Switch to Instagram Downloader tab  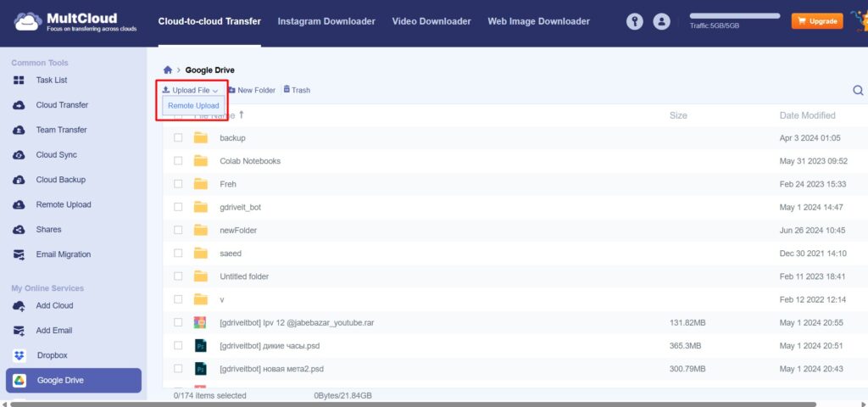(326, 21)
